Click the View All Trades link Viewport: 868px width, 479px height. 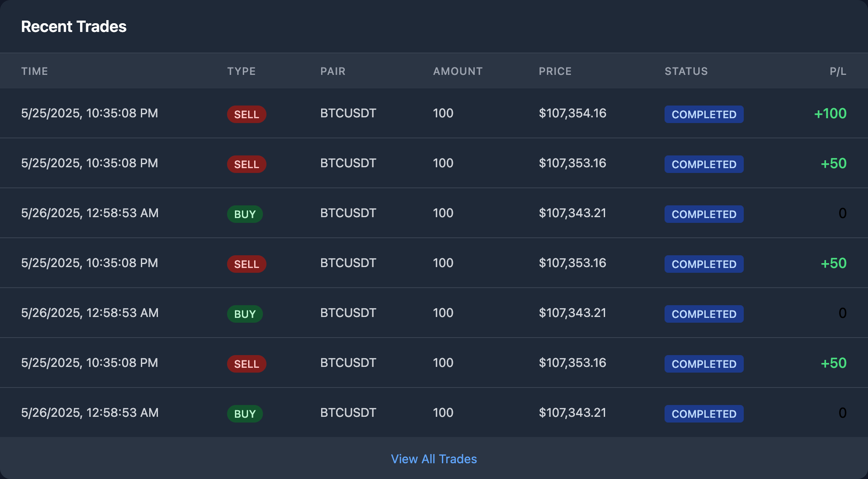434,459
